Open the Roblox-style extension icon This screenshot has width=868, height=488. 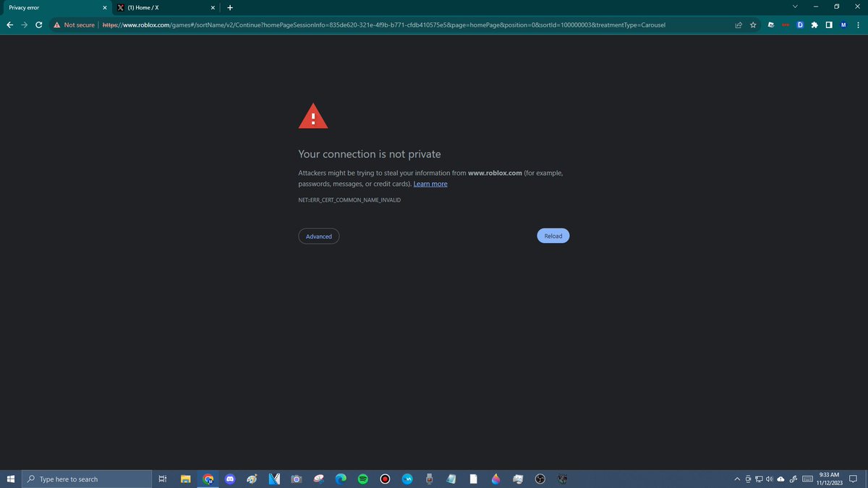point(771,25)
